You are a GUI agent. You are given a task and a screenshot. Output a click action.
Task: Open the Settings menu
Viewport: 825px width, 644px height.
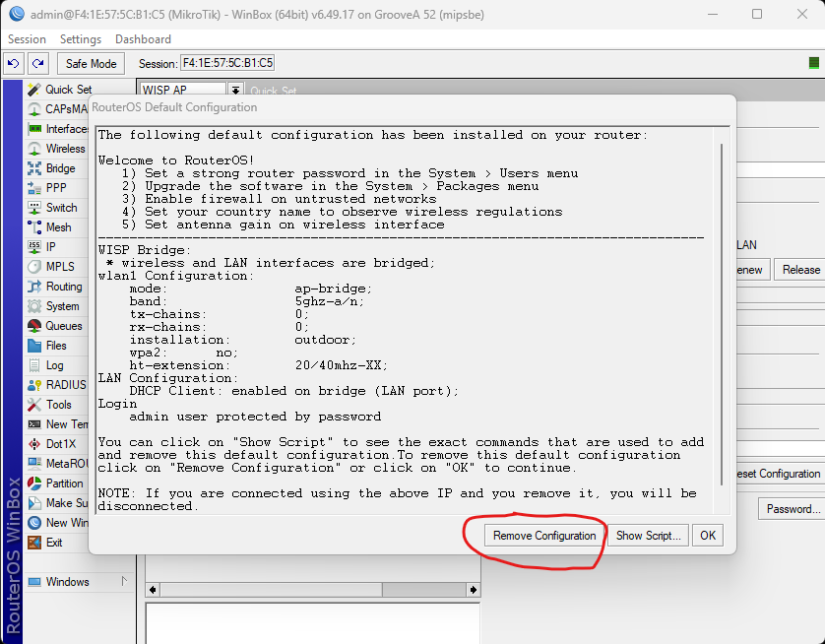click(x=81, y=39)
